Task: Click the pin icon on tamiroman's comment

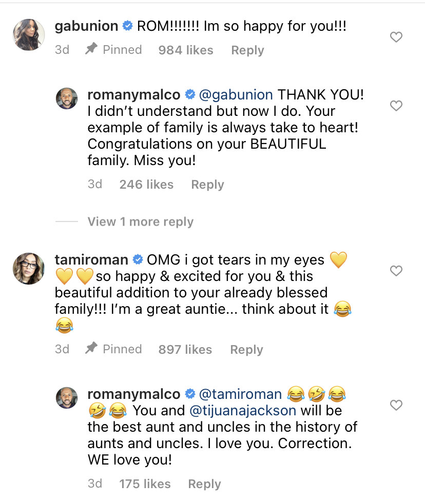Action: tap(91, 349)
